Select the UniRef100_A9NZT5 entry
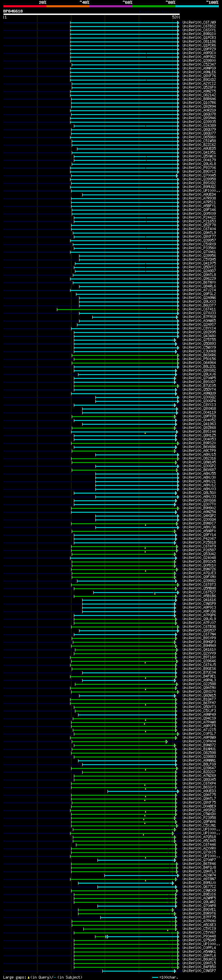This screenshot has height=980, width=222. point(199,91)
